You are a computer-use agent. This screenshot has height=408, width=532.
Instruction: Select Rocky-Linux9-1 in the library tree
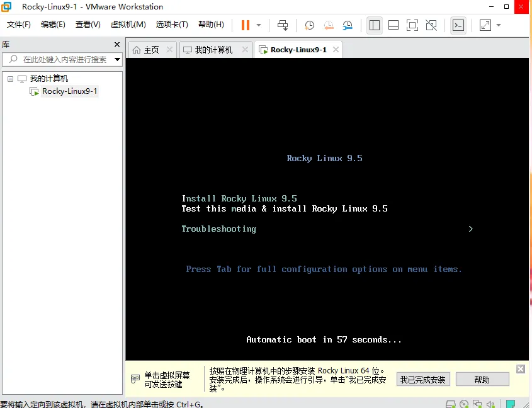point(69,91)
